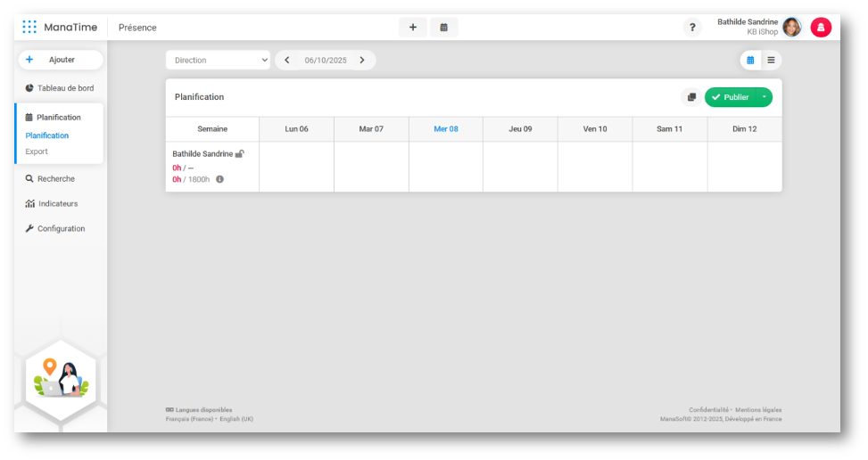The width and height of the screenshot is (868, 460).
Task: Open Configuration in sidebar
Action: (54, 228)
